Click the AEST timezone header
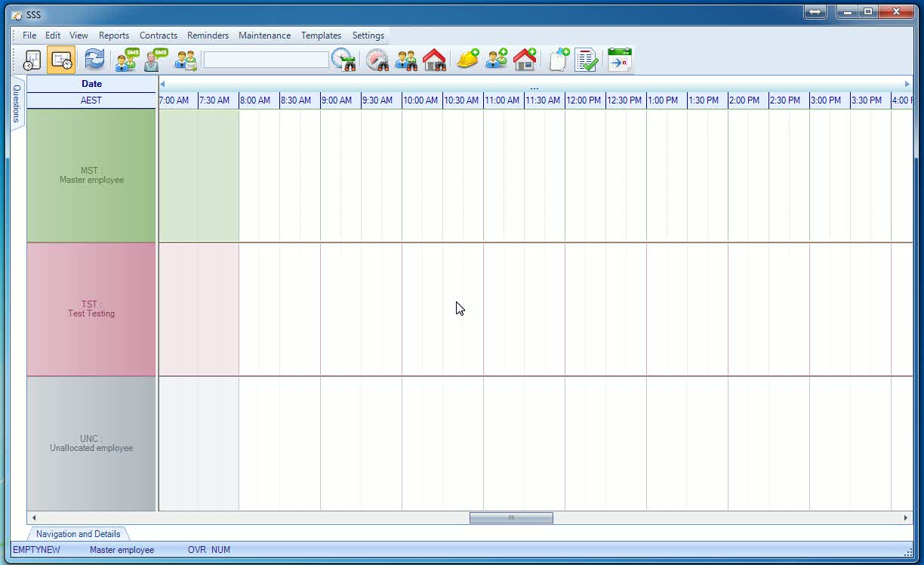Viewport: 924px width, 565px height. tap(91, 100)
